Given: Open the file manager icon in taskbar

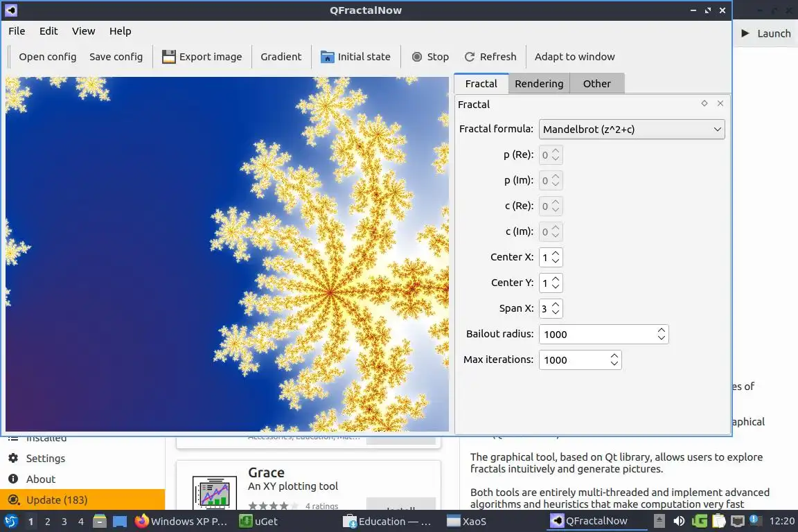Looking at the screenshot, I should [x=100, y=521].
